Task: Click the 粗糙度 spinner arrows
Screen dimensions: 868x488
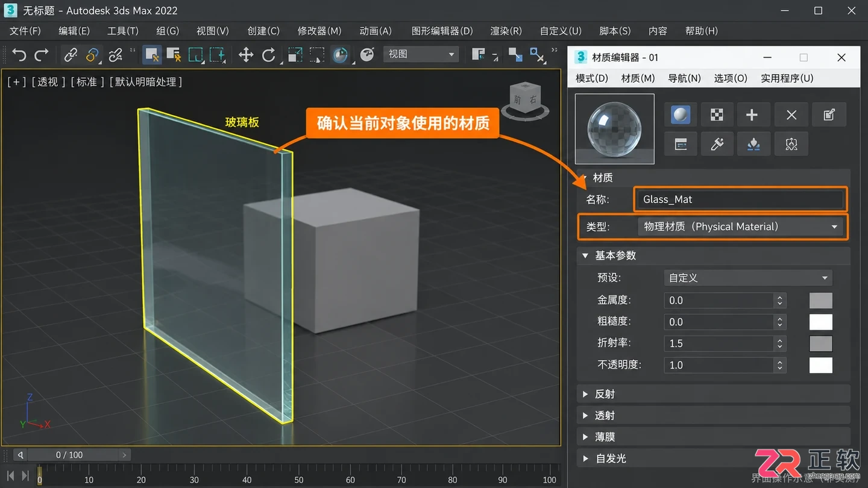Action: [780, 322]
